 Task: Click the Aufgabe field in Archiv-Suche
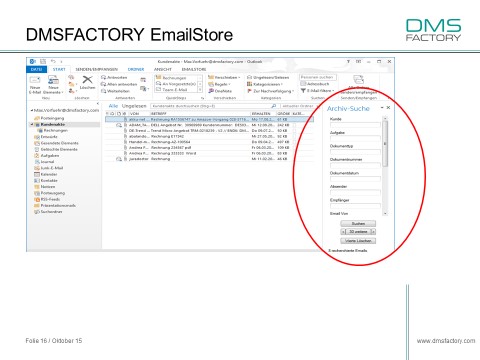point(355,138)
